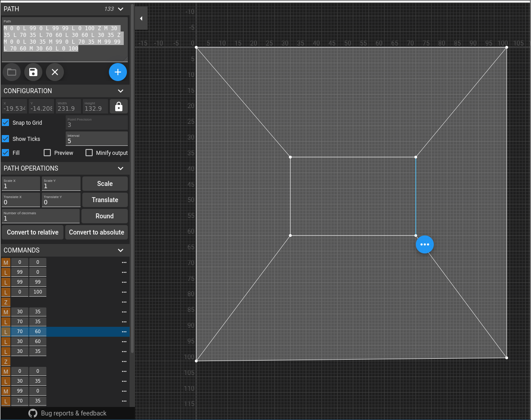Collapse the side panel with arrow icon
Screen dimensions: 531x420
point(141,18)
